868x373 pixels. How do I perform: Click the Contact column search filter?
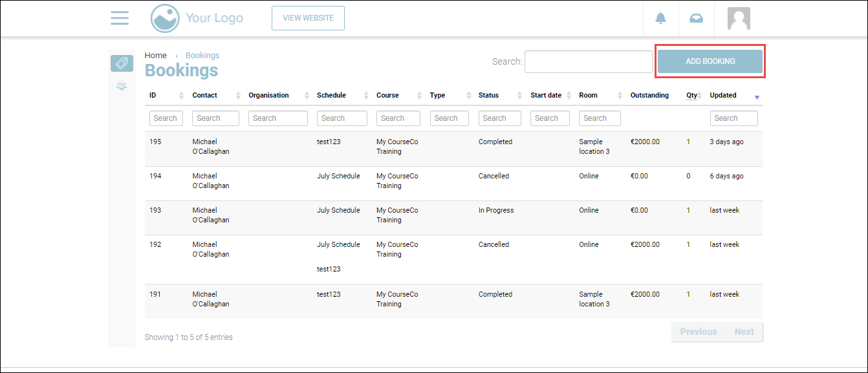click(x=215, y=118)
